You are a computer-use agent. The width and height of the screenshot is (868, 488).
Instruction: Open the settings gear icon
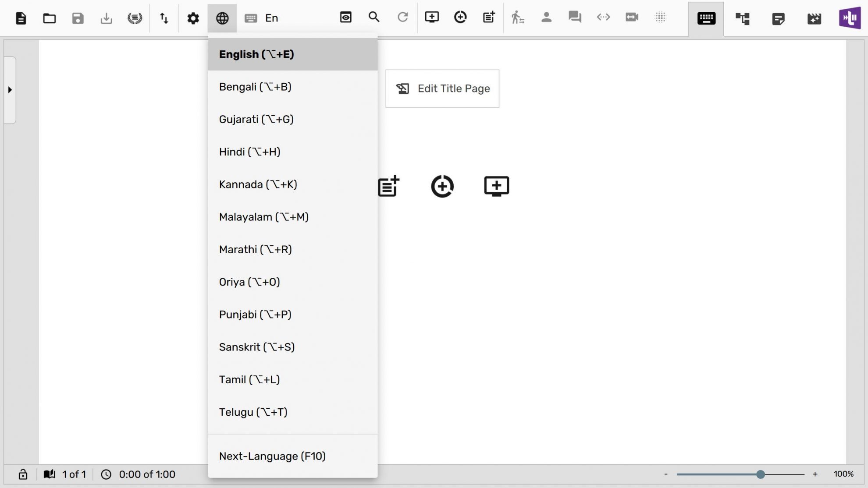pyautogui.click(x=193, y=18)
